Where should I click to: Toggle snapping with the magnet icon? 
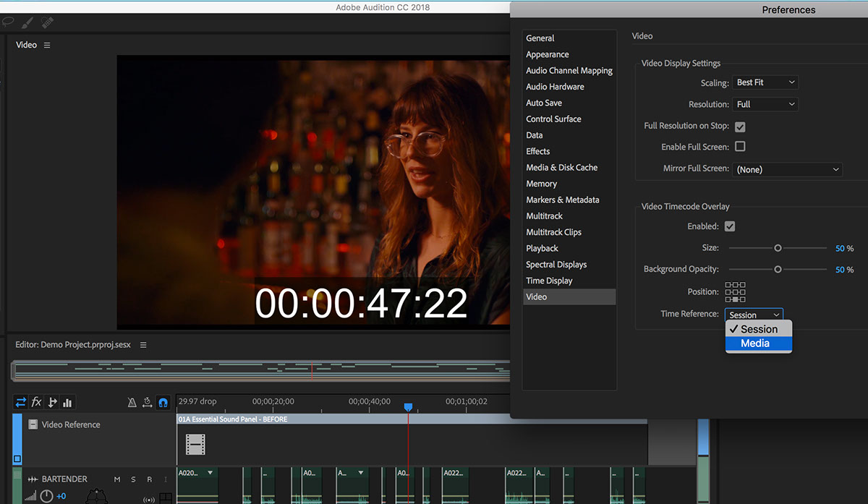pos(163,402)
